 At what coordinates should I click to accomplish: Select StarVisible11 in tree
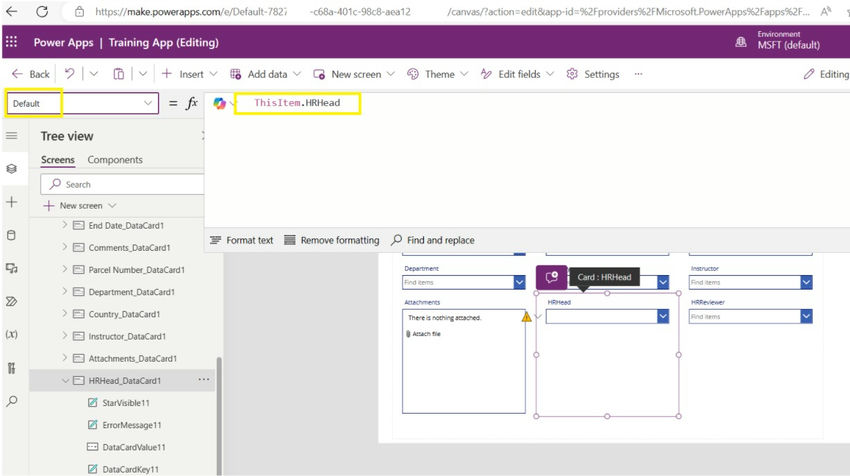point(126,403)
